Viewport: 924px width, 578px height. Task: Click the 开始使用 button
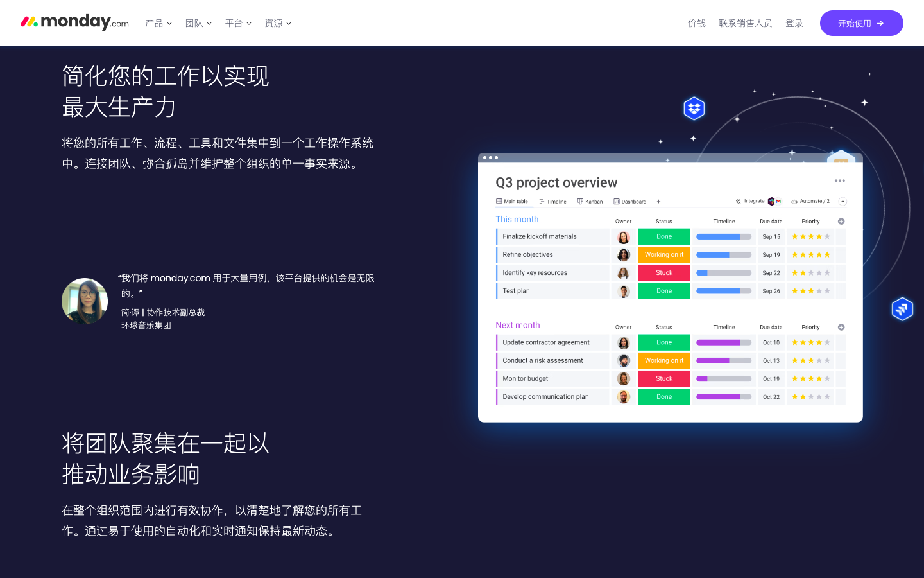click(861, 23)
